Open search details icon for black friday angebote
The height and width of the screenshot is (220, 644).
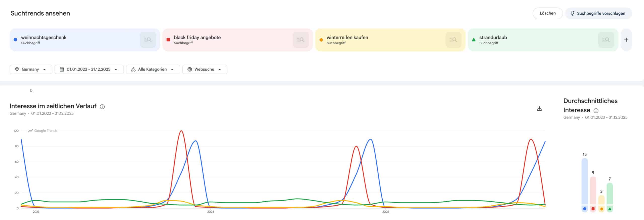point(301,40)
